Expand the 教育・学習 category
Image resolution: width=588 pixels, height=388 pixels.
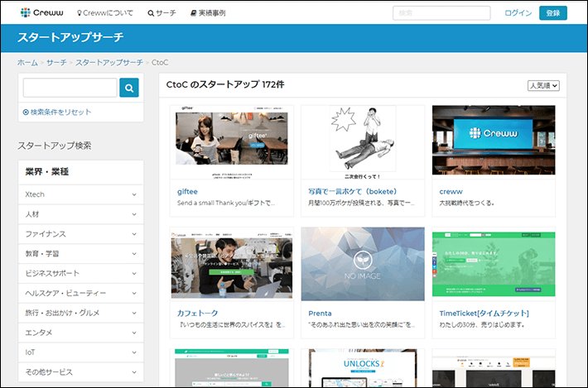coord(81,253)
